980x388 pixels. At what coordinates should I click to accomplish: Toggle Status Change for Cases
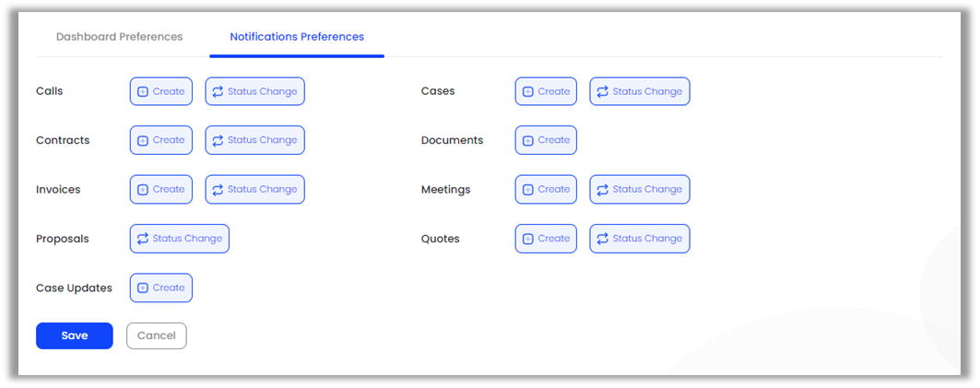tap(639, 91)
